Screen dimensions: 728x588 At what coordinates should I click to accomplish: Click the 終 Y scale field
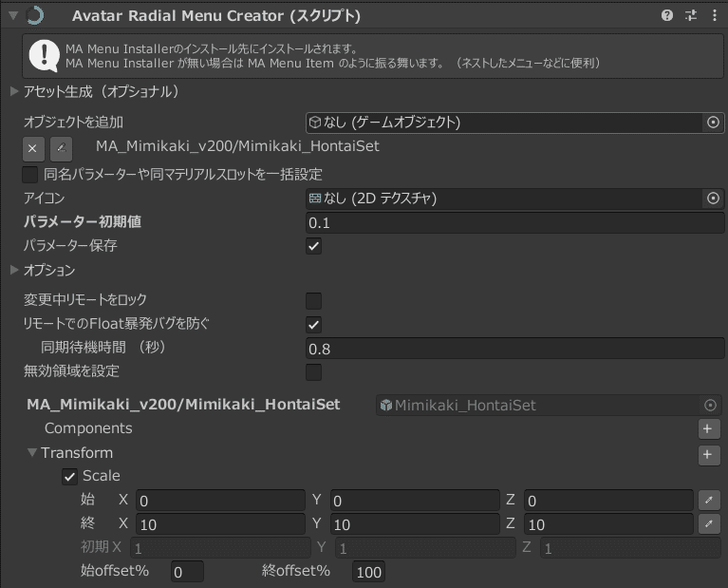click(415, 524)
